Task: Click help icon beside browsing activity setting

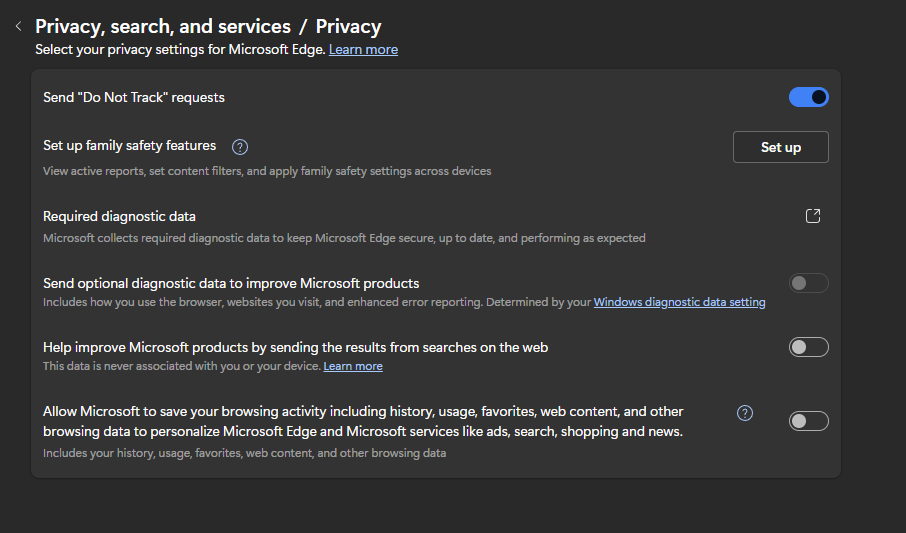Action: (x=744, y=413)
